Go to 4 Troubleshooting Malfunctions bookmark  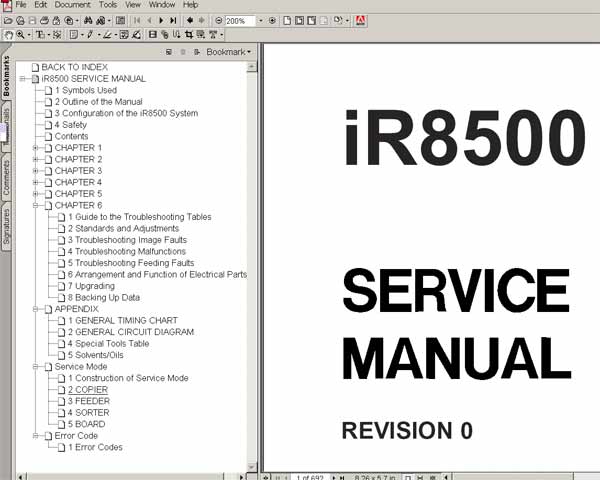[x=127, y=251]
